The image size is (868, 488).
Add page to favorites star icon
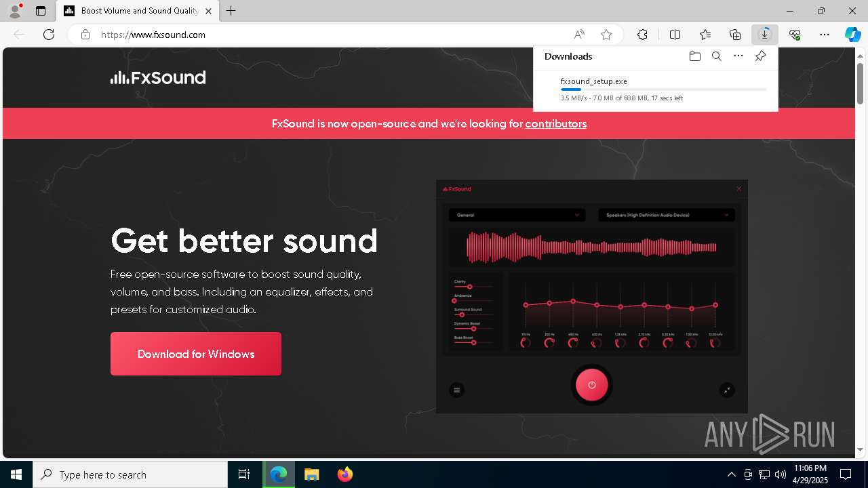pyautogui.click(x=606, y=35)
